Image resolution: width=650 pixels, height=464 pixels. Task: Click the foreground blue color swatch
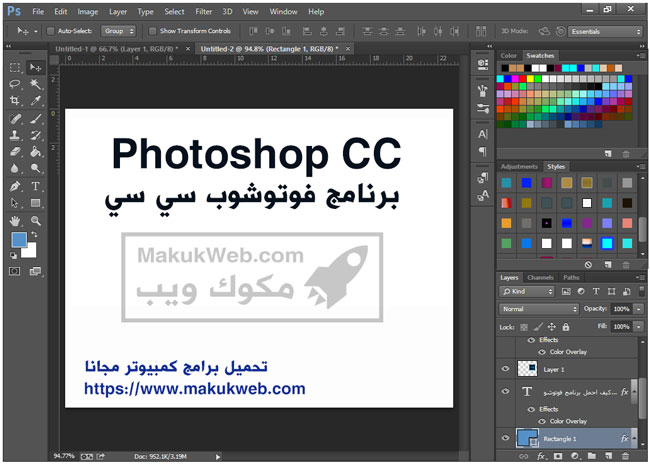coord(19,239)
